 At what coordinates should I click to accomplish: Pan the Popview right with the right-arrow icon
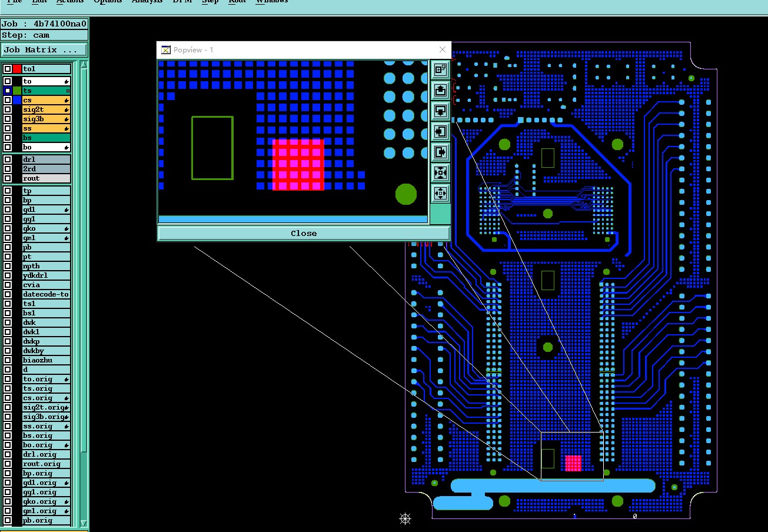[440, 152]
